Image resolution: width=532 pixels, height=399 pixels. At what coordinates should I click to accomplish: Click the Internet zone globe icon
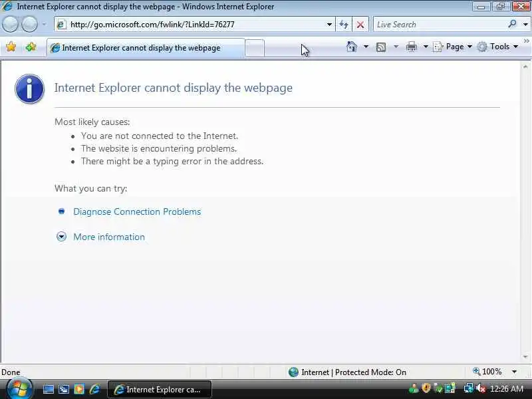(x=293, y=372)
